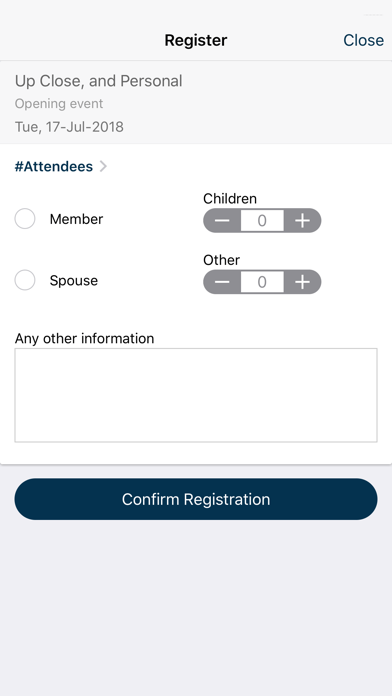The width and height of the screenshot is (392, 696).
Task: Decrease the Other count with minus
Action: coord(222,282)
